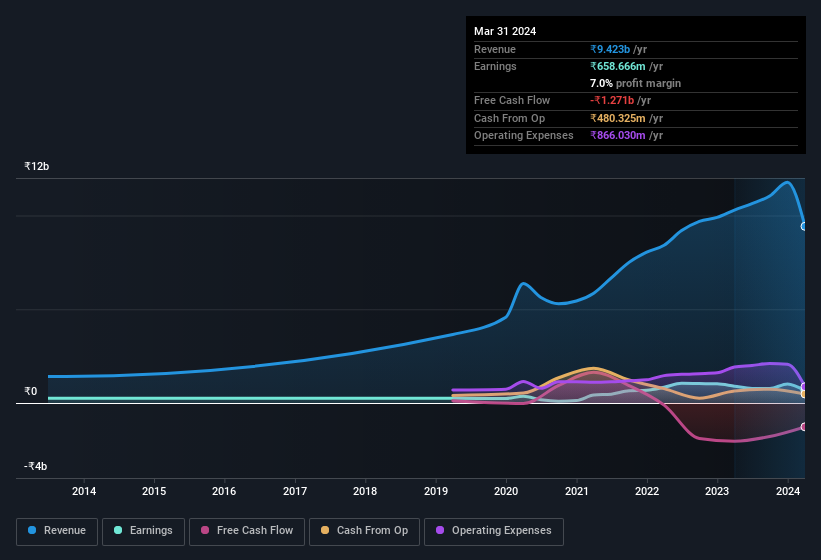Click the ₹9.423b revenue value
The width and height of the screenshot is (821, 560).
click(610, 49)
